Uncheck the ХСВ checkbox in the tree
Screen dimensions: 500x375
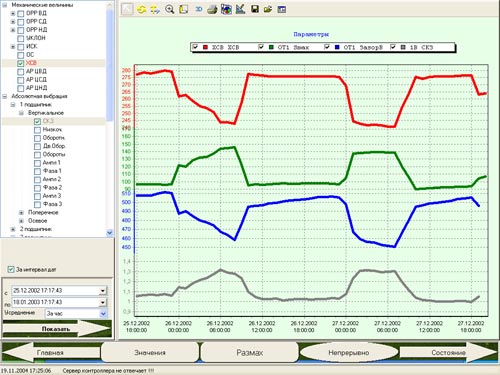pyautogui.click(x=21, y=63)
